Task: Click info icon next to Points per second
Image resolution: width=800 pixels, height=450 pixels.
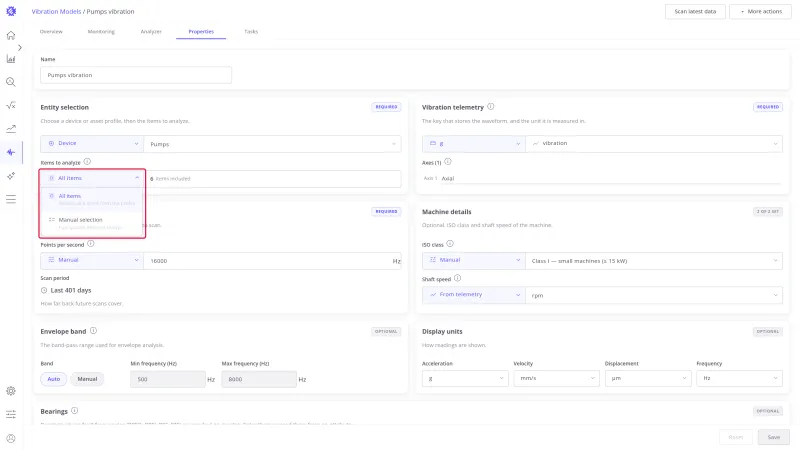Action: pos(91,244)
